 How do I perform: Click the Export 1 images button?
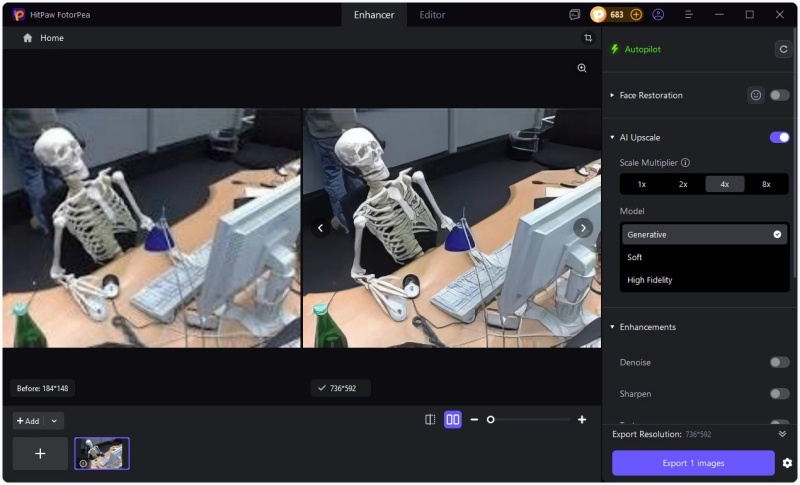tap(693, 463)
